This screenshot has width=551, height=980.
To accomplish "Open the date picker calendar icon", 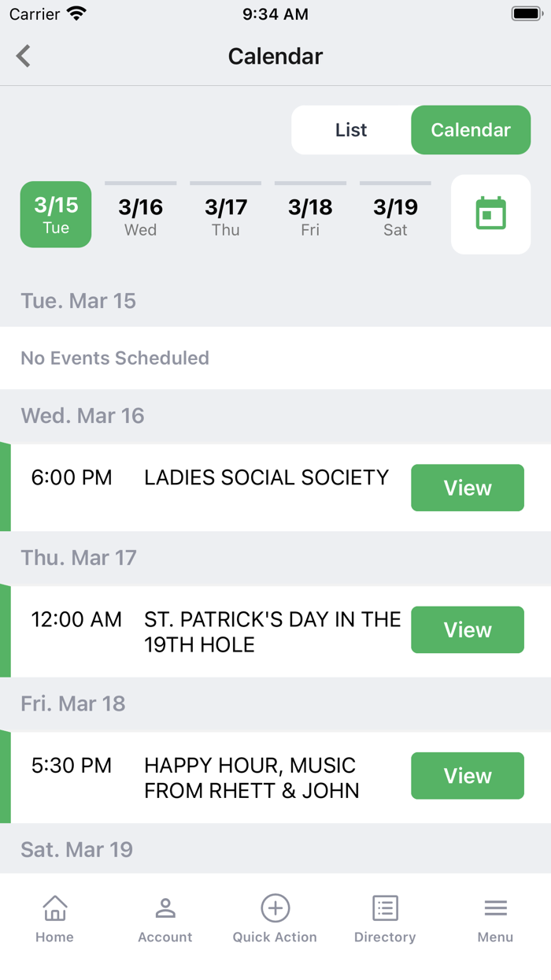I will tap(490, 214).
